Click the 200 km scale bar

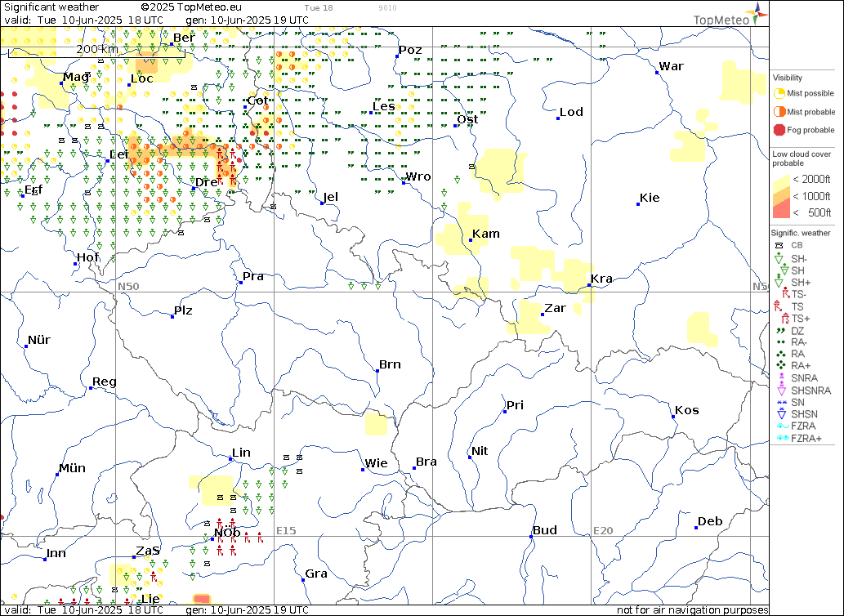point(97,51)
